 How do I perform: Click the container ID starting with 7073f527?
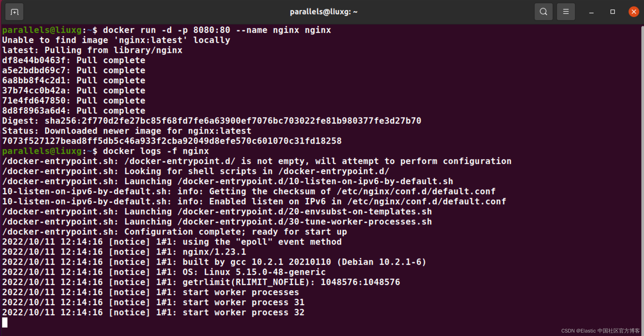171,141
